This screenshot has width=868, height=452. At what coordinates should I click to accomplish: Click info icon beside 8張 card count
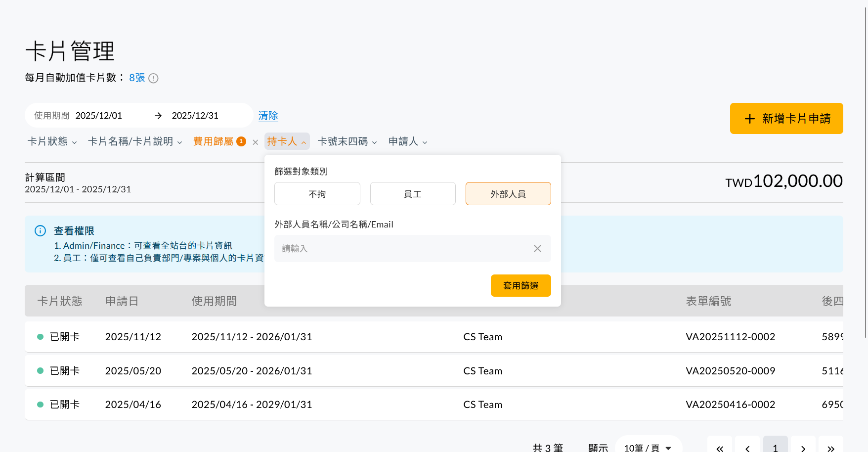click(x=153, y=78)
